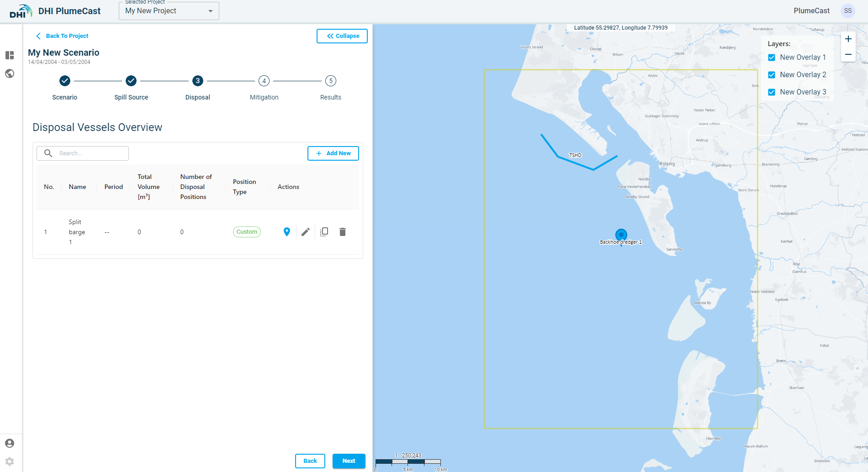Open the user account icon in sidebar
The image size is (868, 472).
click(x=10, y=443)
